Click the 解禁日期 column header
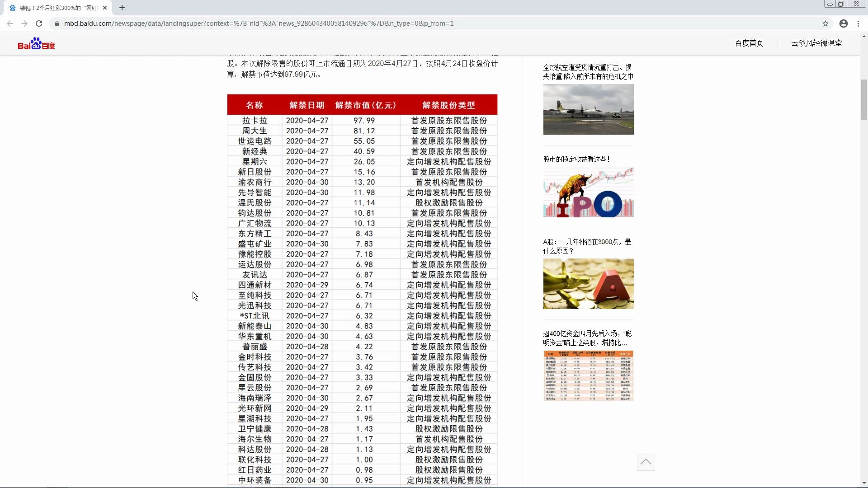868x488 pixels. pyautogui.click(x=307, y=105)
